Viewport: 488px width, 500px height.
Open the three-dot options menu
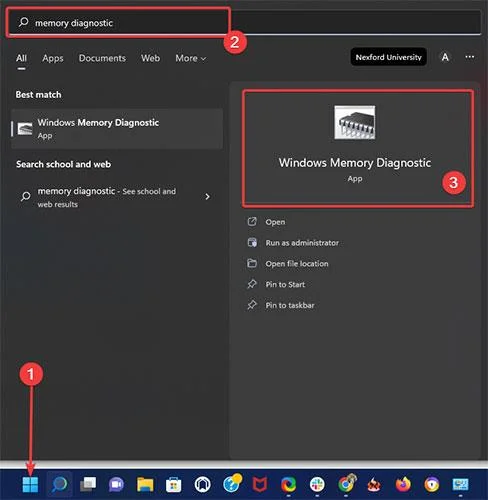pos(470,57)
